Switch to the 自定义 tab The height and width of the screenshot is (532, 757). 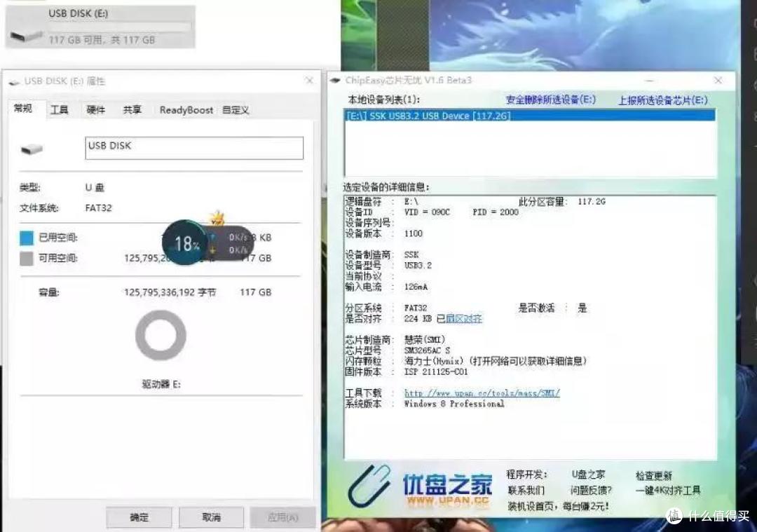[x=236, y=110]
